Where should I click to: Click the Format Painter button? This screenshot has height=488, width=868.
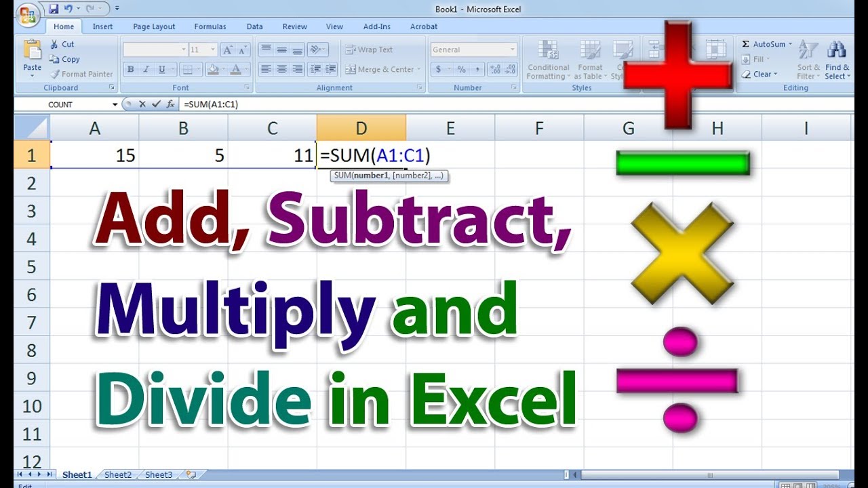tap(81, 74)
